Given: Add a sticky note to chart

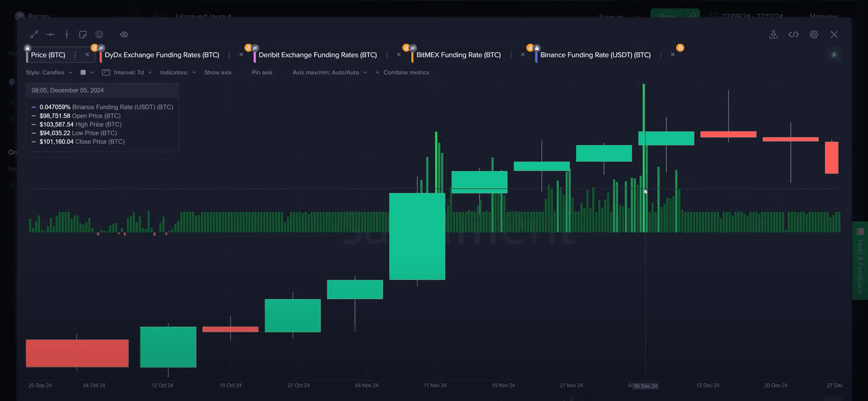Looking at the screenshot, I should [x=83, y=34].
